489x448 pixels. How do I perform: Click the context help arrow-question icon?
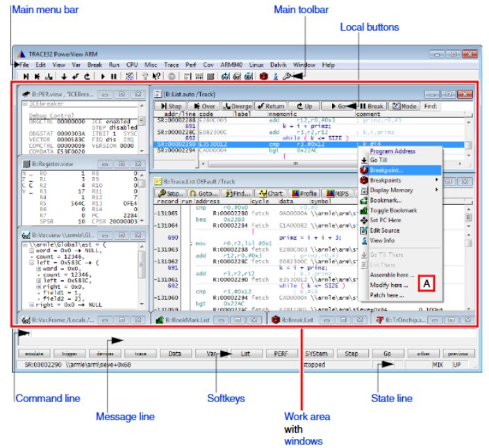click(x=156, y=76)
